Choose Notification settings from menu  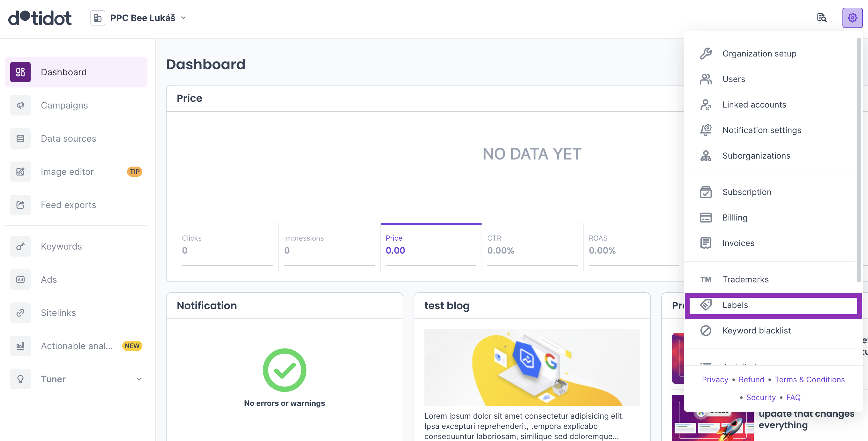[761, 130]
